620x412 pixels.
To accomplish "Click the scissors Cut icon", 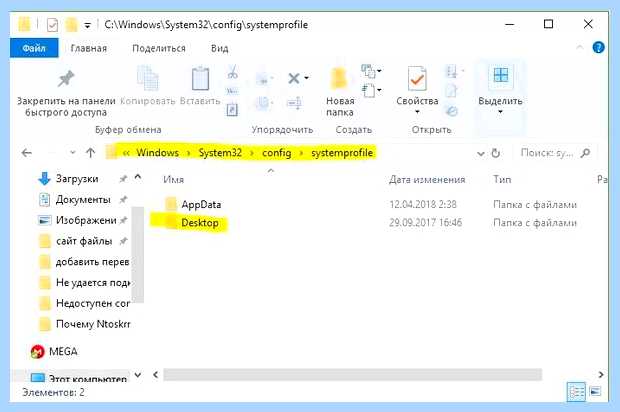I will tap(232, 72).
